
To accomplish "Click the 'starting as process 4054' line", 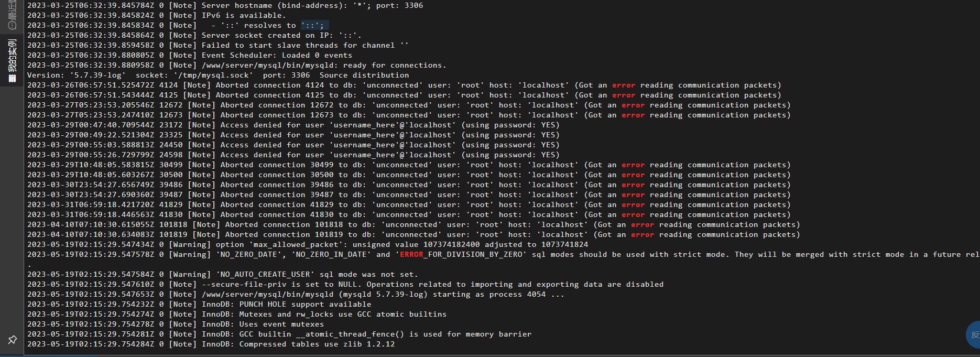I will click(x=296, y=294).
